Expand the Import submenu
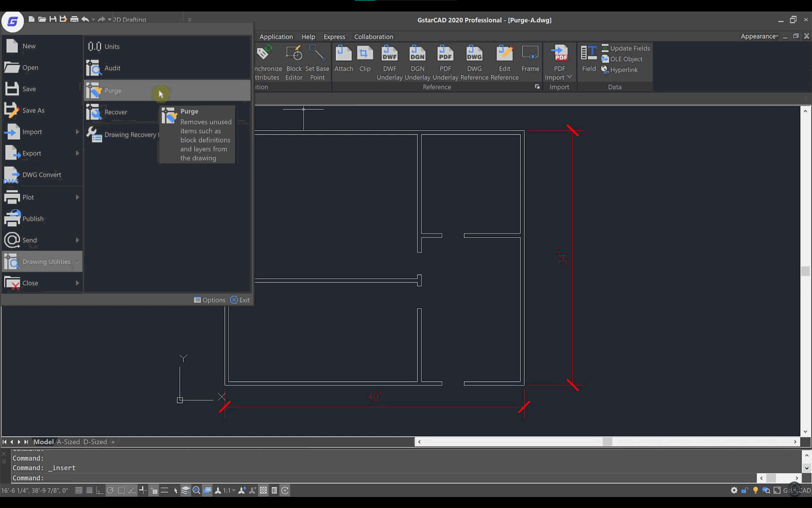This screenshot has width=812, height=508. (77, 132)
